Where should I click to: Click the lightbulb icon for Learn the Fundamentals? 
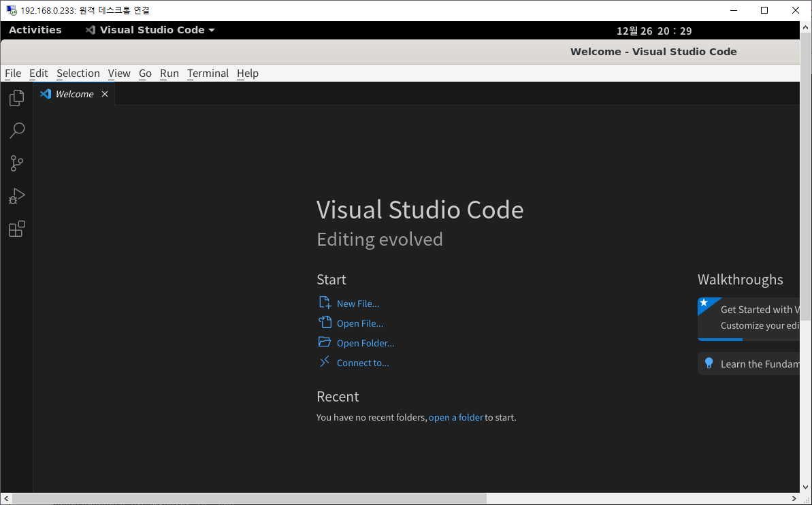pos(709,363)
